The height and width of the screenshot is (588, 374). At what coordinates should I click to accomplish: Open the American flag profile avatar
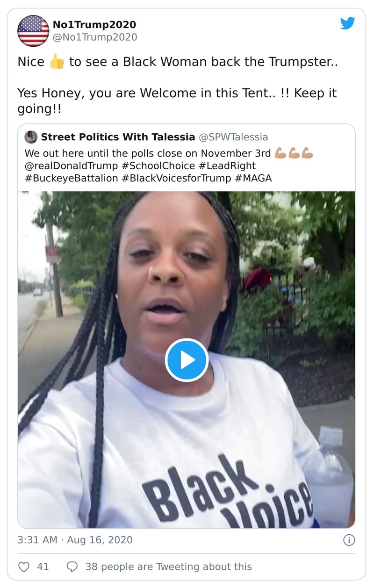(33, 31)
